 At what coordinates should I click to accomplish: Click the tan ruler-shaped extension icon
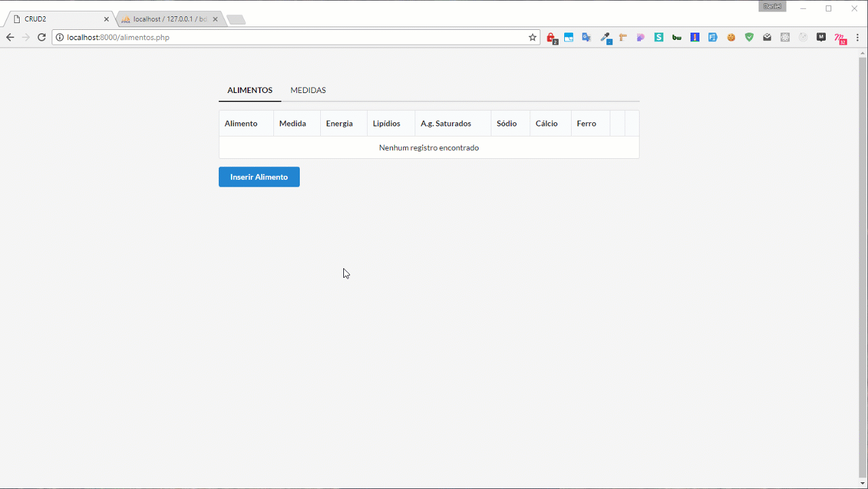coord(623,37)
